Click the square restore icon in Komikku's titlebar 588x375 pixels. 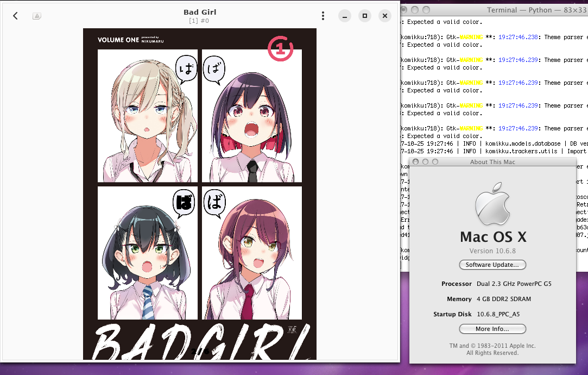pos(364,16)
